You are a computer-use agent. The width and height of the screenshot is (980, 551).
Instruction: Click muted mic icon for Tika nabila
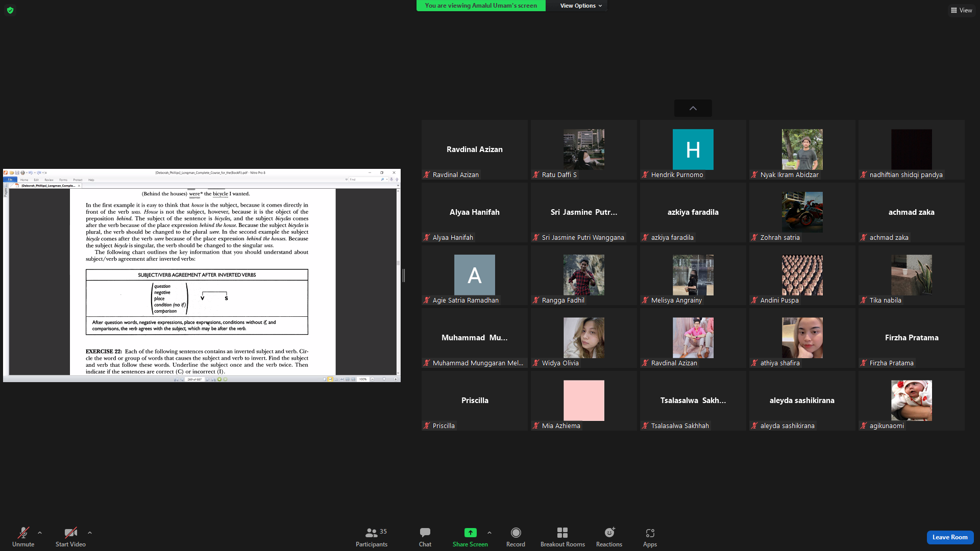[864, 300]
